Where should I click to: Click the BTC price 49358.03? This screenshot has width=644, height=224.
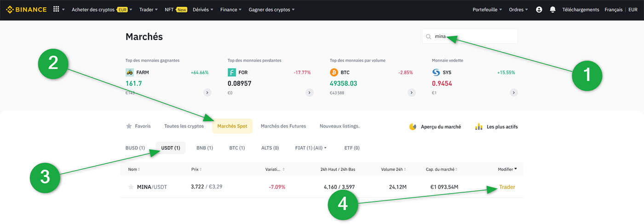pyautogui.click(x=343, y=83)
